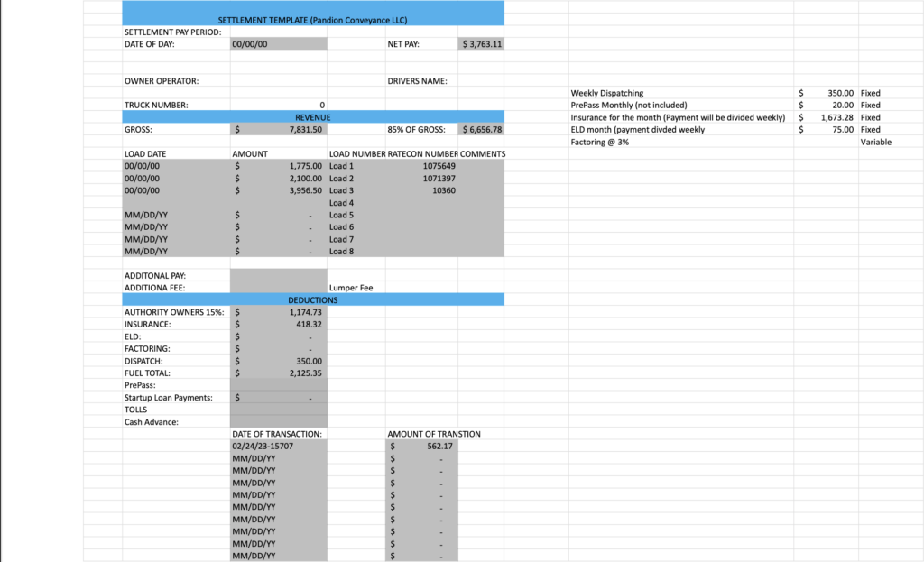Click the DATE OF DAY 00/00/00 field
This screenshot has width=924, height=562.
coord(279,44)
